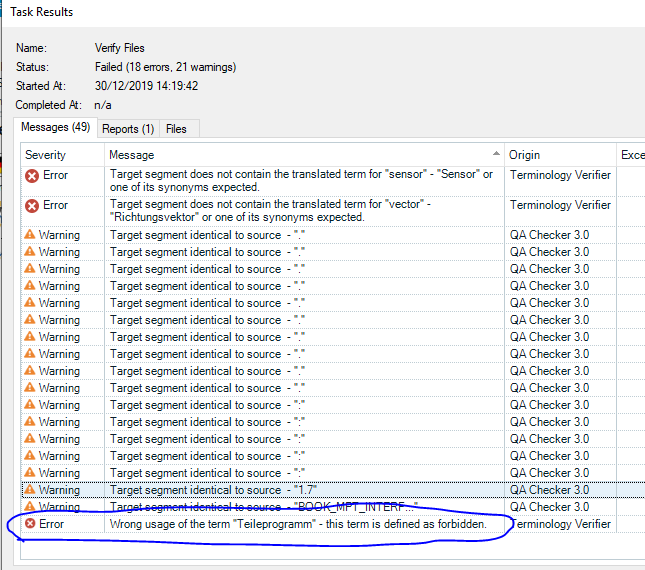Viewport: 645px width, 570px height.
Task: Select message identical to source "1.7"
Action: point(213,490)
